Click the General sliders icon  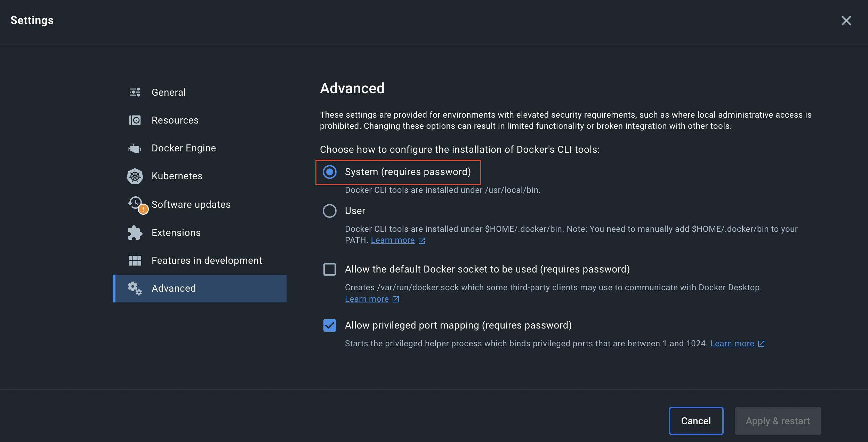135,92
